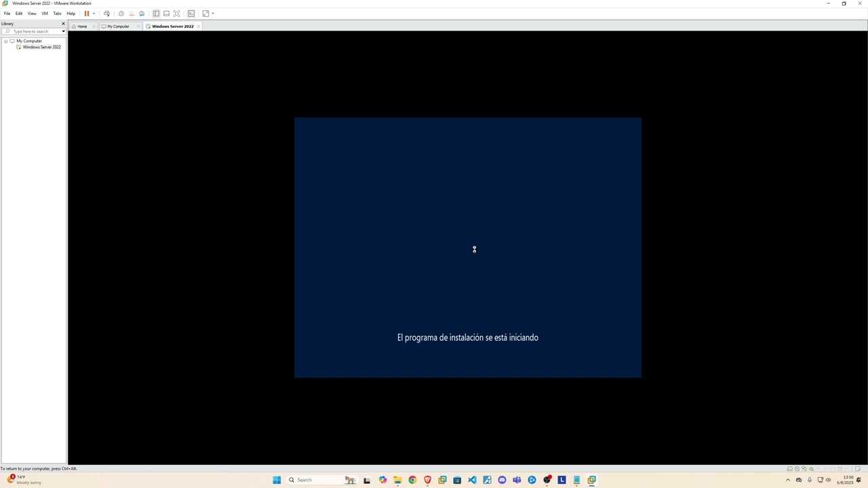Click the active VMware Workstation taskbar icon

tap(591, 480)
